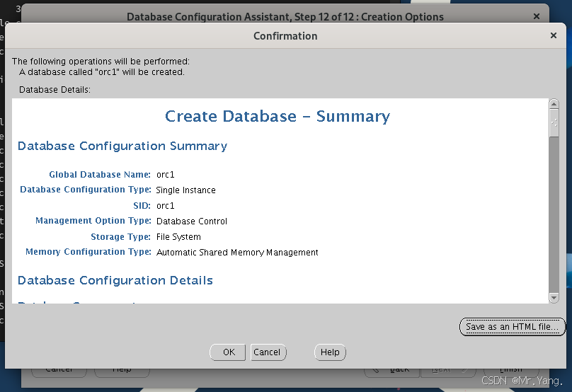Screen dimensions: 572x392
Task: Confirm database creation with OK button
Action: tap(228, 352)
